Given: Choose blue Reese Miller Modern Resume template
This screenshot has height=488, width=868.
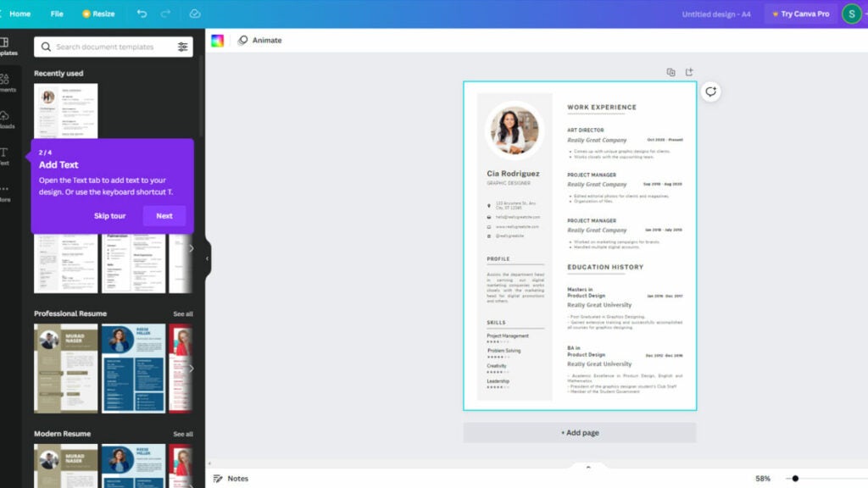Looking at the screenshot, I should click(x=133, y=466).
